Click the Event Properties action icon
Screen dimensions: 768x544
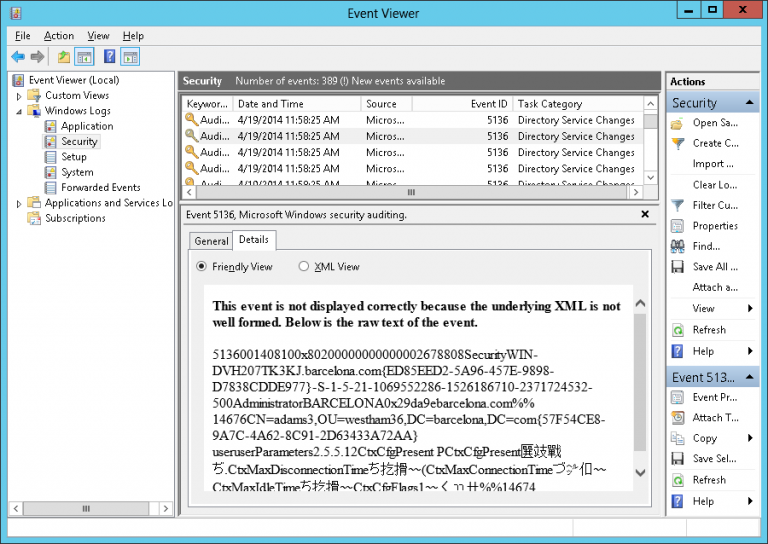(x=677, y=397)
